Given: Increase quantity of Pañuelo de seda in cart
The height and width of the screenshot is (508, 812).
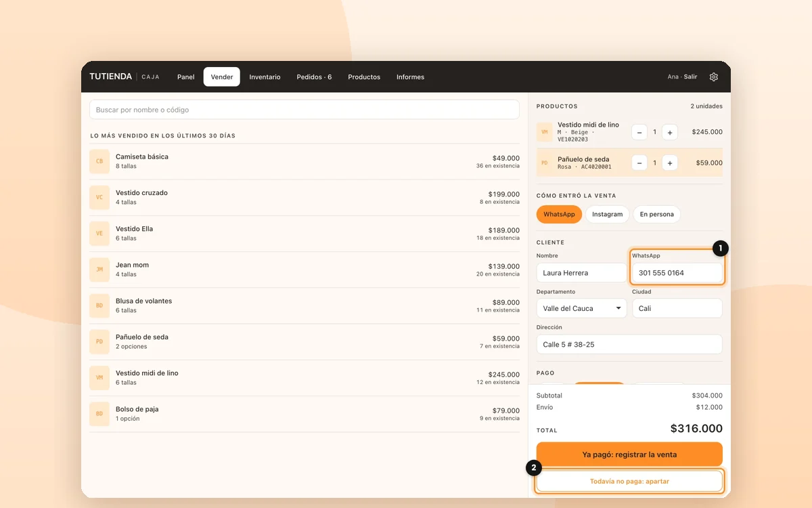Looking at the screenshot, I should coord(670,163).
